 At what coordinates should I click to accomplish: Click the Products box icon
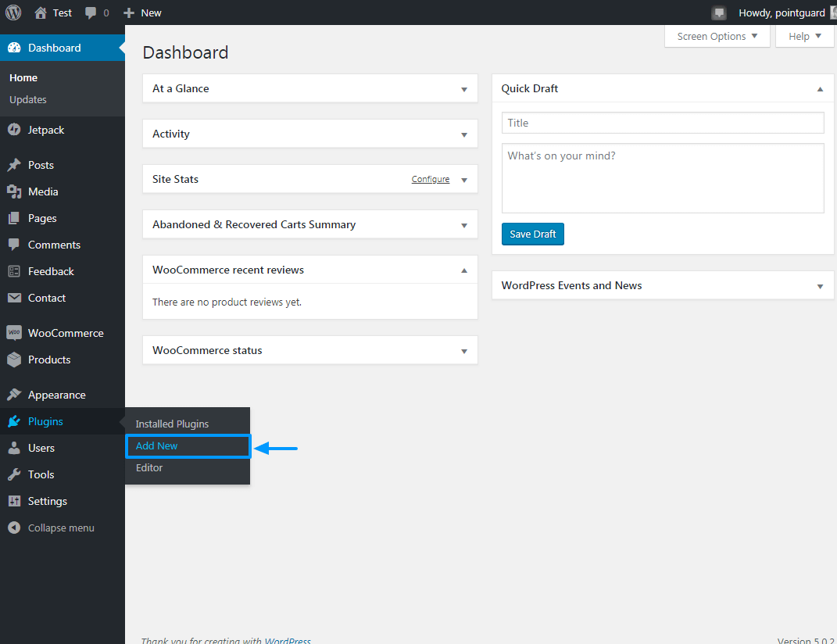pyautogui.click(x=14, y=360)
